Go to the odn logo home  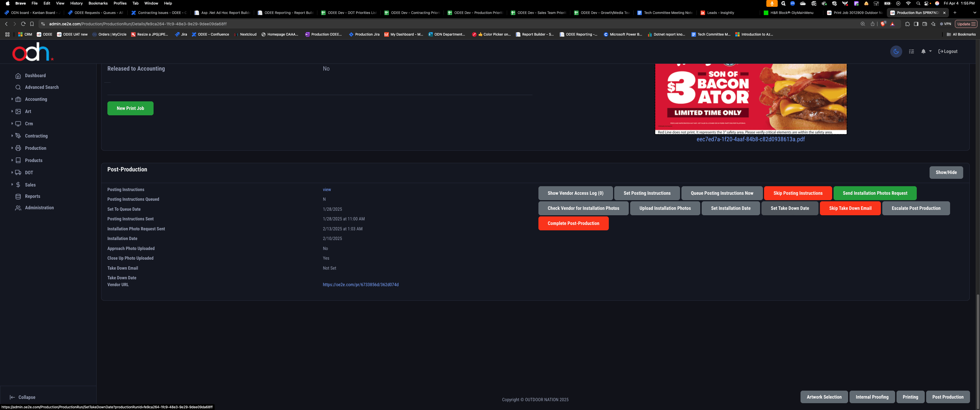(x=32, y=52)
